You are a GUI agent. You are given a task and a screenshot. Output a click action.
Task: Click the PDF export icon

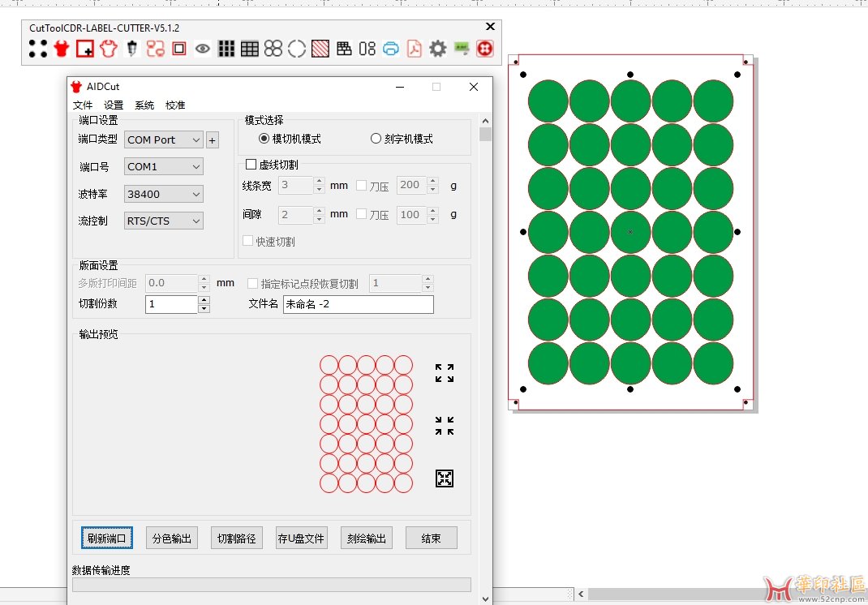415,49
